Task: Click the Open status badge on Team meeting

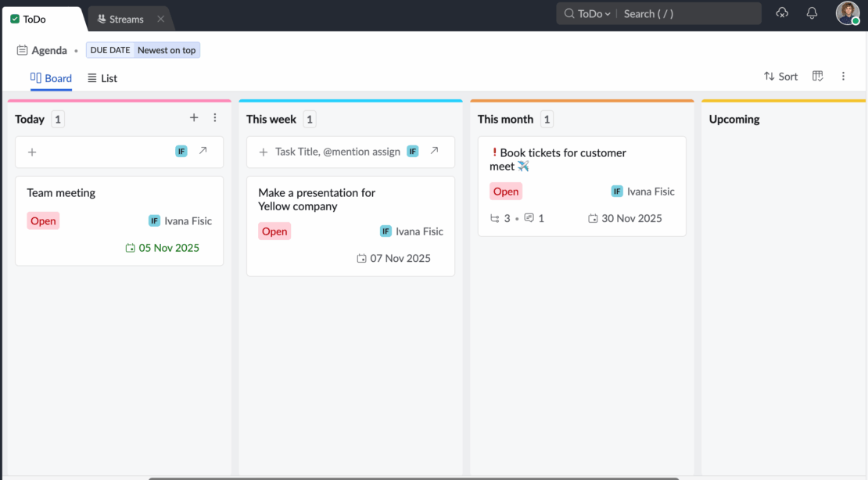Action: (x=43, y=220)
